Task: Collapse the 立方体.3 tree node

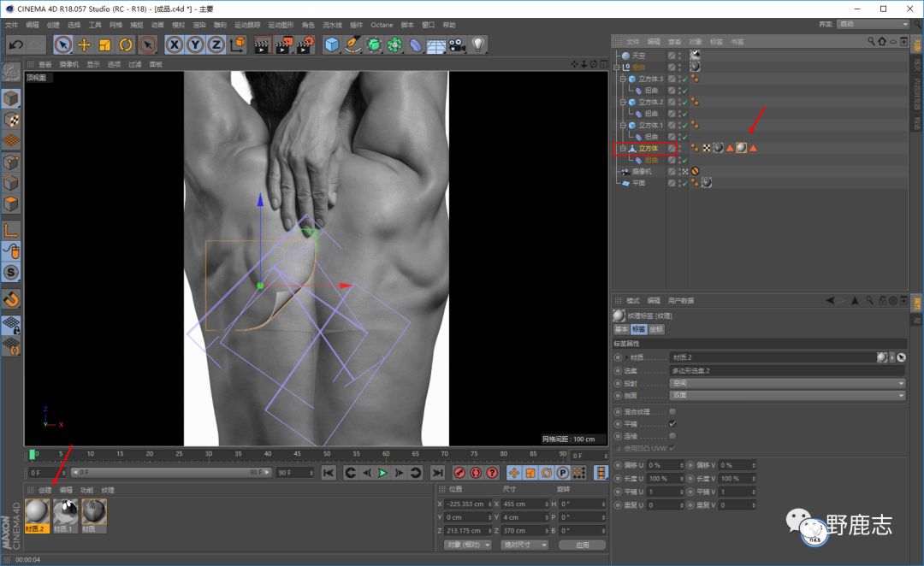Action: 623,79
